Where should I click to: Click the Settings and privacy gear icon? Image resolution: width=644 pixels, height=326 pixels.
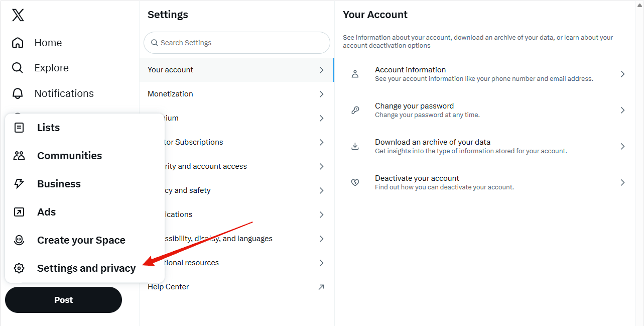19,268
